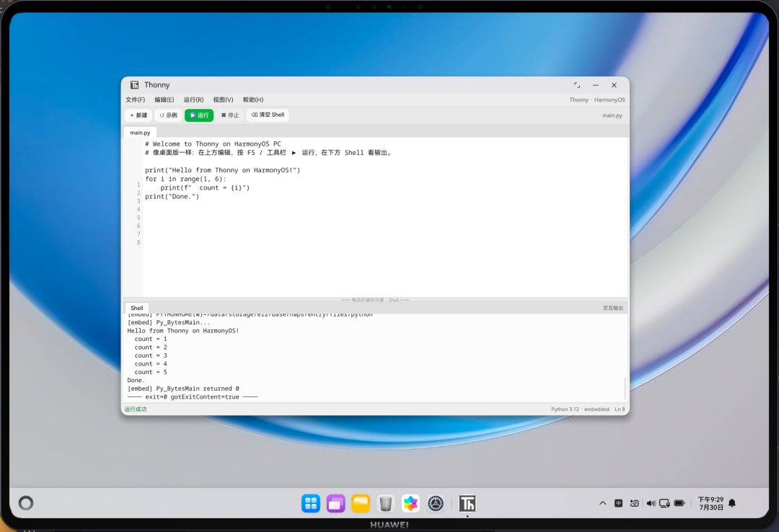Close the Thonny window
779x532 pixels.
614,86
